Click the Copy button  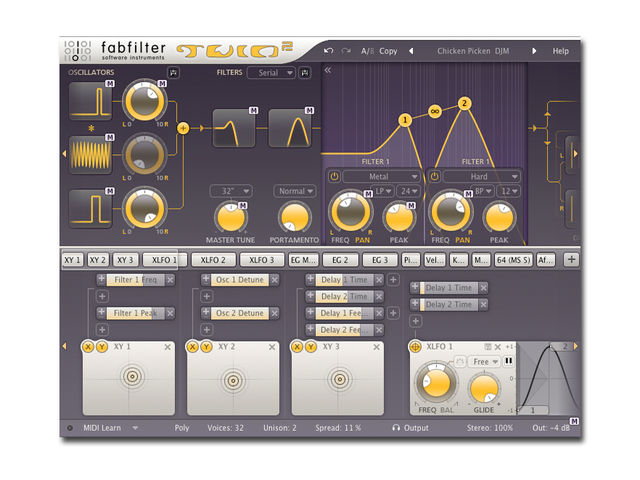coord(388,51)
